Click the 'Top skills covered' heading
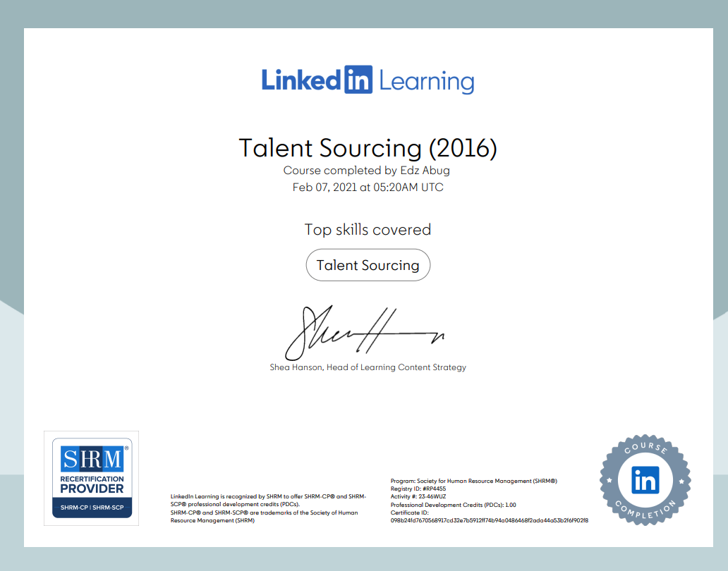The height and width of the screenshot is (571, 728). coord(368,230)
